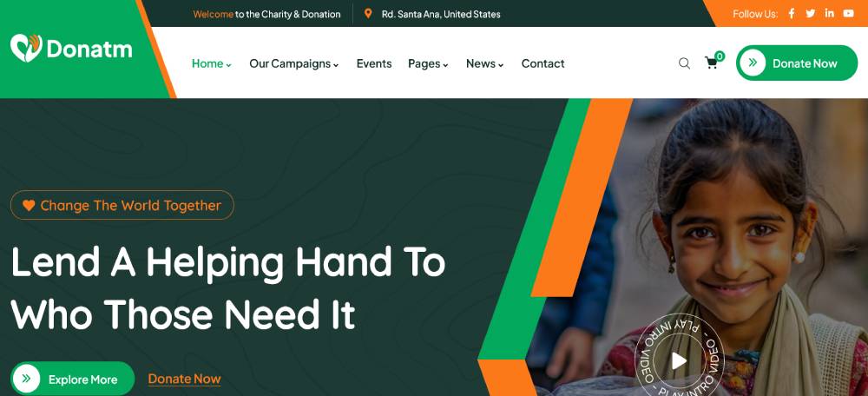Click the search magnifier icon
Image resolution: width=868 pixels, height=396 pixels.
tap(684, 63)
